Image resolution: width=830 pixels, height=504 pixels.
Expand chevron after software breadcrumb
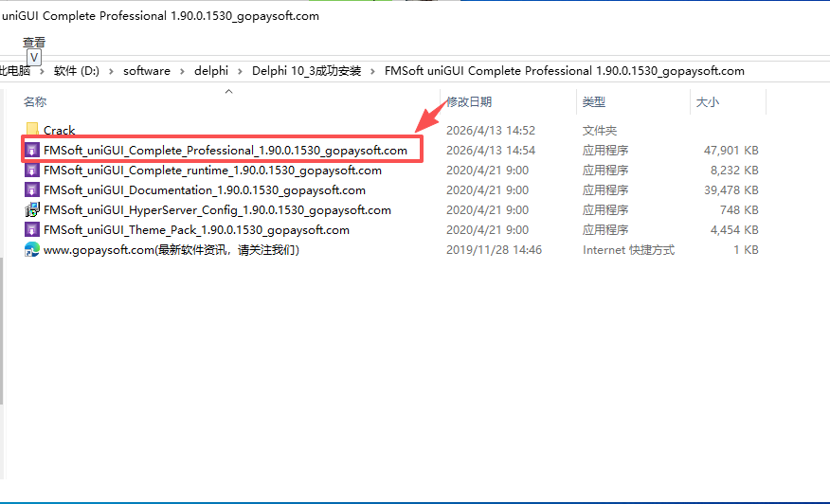point(182,71)
